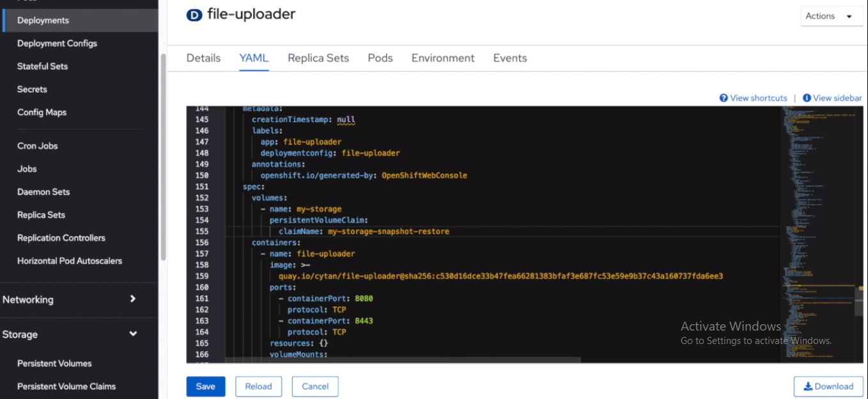868x399 pixels.
Task: Click the deploymentconfig label value
Action: [371, 153]
